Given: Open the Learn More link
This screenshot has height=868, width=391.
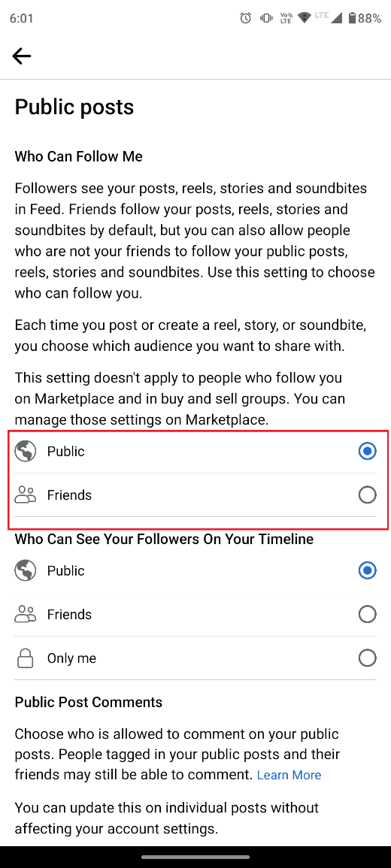Looking at the screenshot, I should point(289,775).
